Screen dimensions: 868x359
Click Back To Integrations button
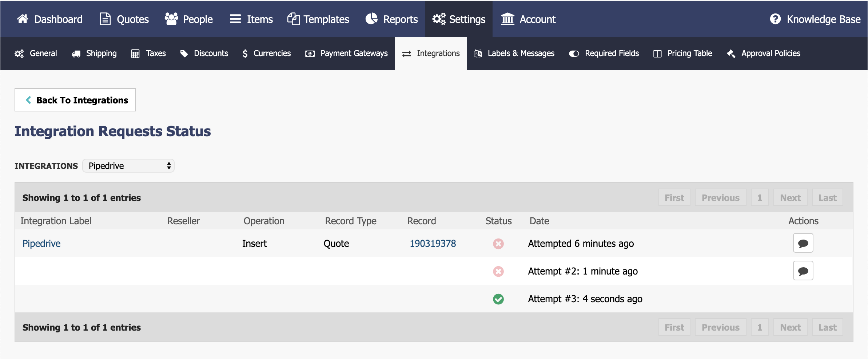pyautogui.click(x=75, y=100)
